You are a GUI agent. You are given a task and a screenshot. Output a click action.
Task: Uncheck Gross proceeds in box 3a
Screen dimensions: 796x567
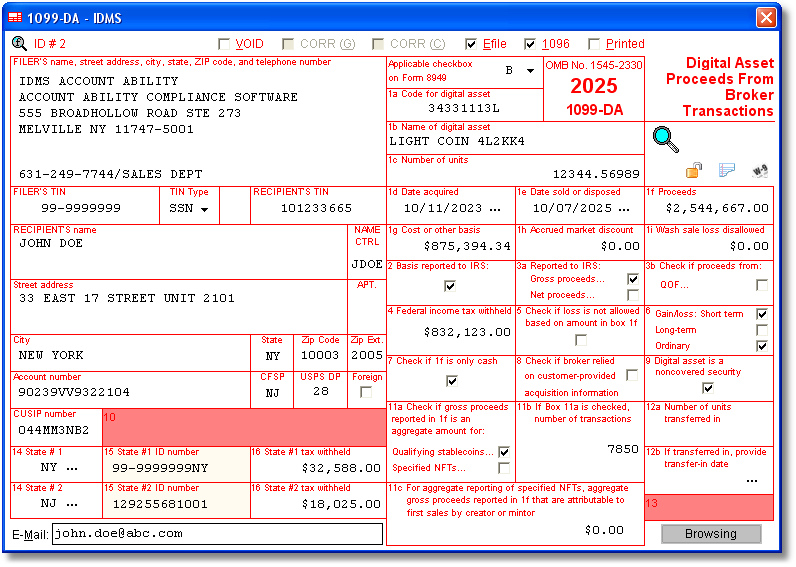pyautogui.click(x=633, y=279)
